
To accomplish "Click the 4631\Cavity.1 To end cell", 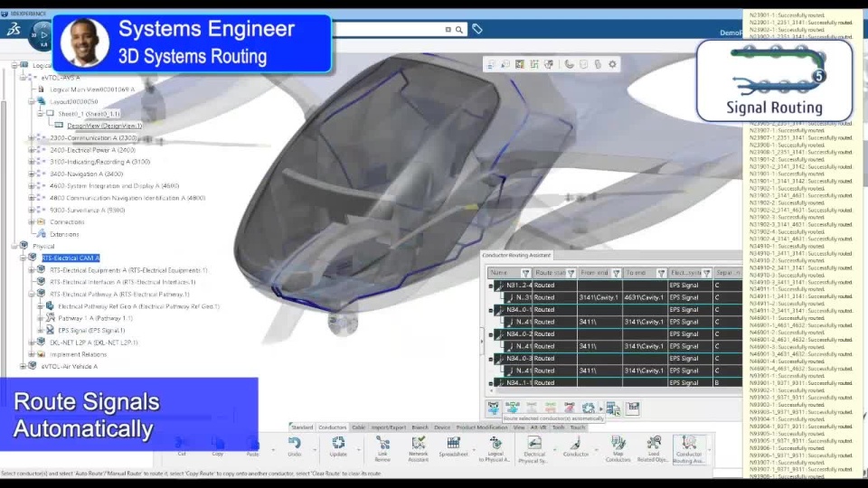I will tap(644, 297).
